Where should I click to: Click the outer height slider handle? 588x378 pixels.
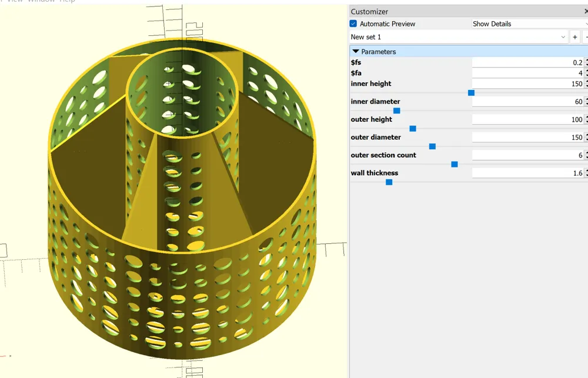click(413, 128)
